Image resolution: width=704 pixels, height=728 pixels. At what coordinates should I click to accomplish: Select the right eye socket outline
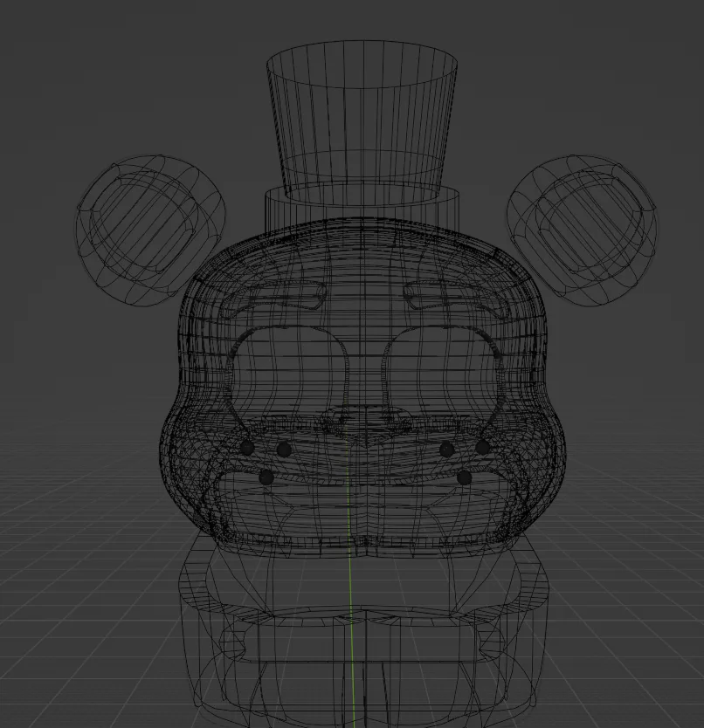441,383
